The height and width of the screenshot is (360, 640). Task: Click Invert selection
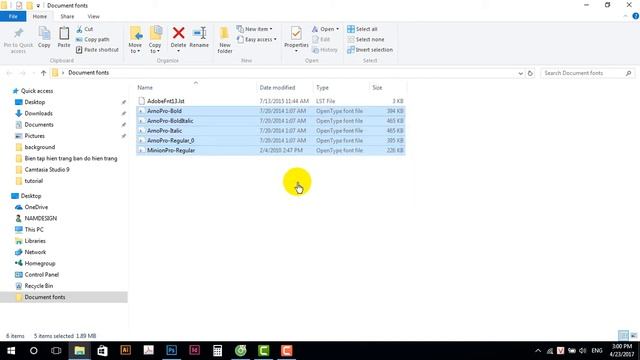click(370, 50)
